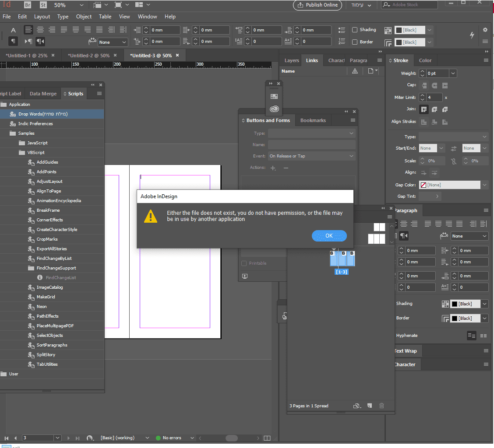Click the create new page icon
Screen dimensions: 494x448
coord(370,406)
